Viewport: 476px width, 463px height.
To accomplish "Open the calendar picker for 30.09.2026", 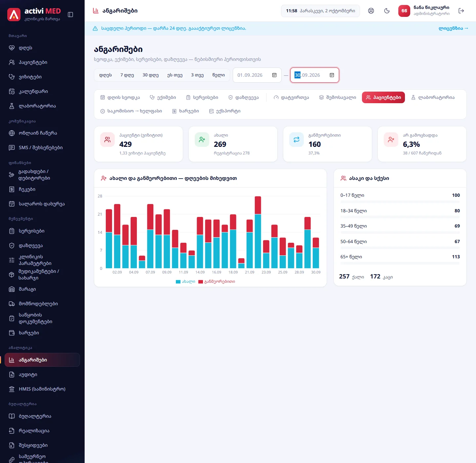I will coord(332,75).
